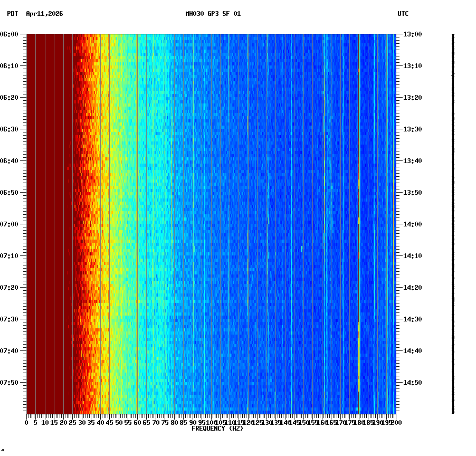Viewport: 476px width, 456px height.
Task: Select the 14:30 UTC tick label
Action: pos(412,319)
